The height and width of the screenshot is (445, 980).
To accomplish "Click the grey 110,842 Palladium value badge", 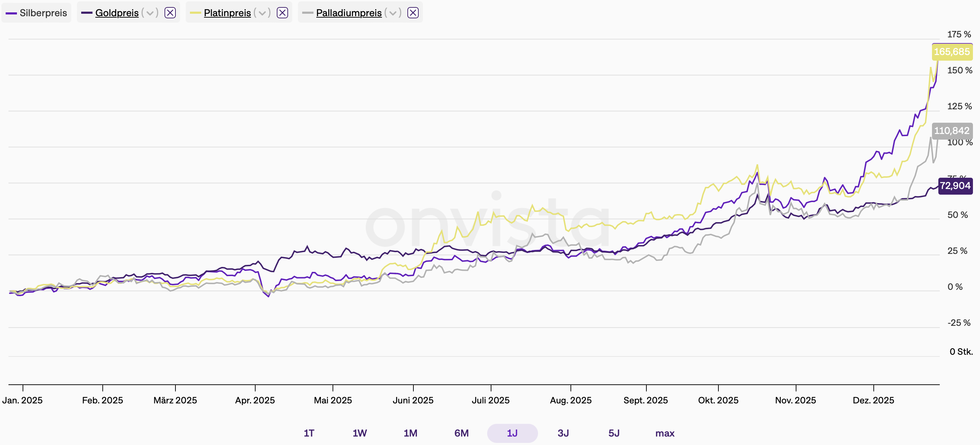I will 952,131.
